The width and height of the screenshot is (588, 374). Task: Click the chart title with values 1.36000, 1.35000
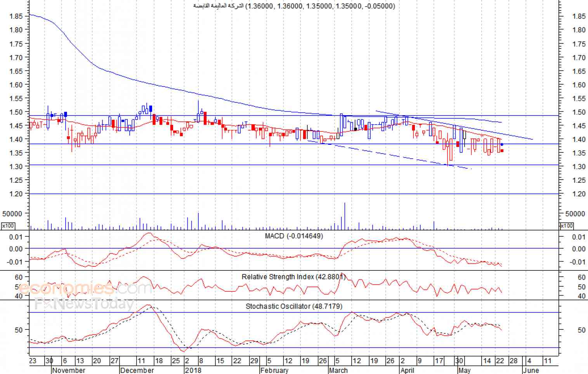pos(294,6)
